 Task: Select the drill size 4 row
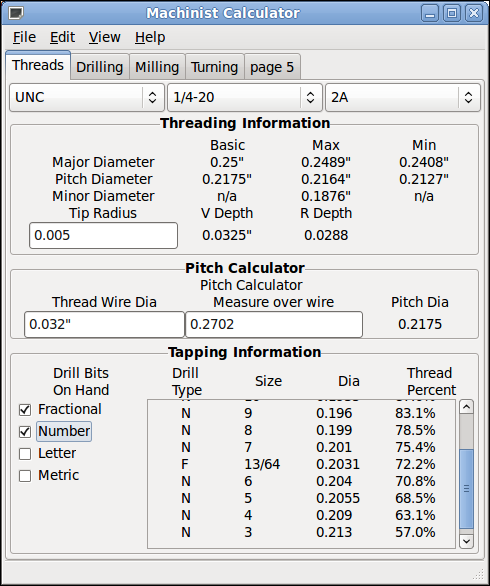[301, 515]
